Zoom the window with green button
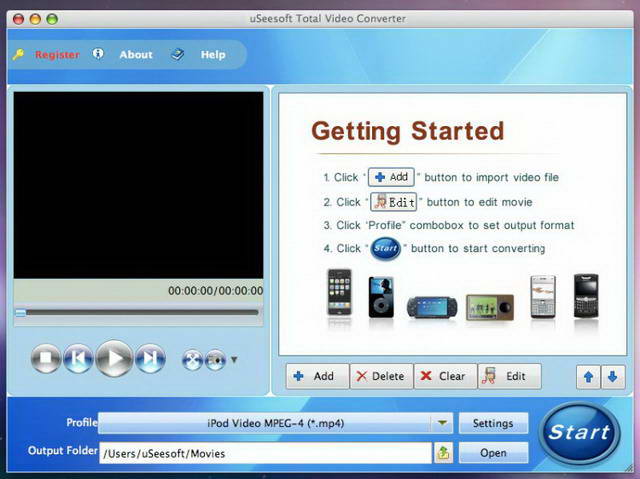Image resolution: width=640 pixels, height=479 pixels. coord(52,19)
